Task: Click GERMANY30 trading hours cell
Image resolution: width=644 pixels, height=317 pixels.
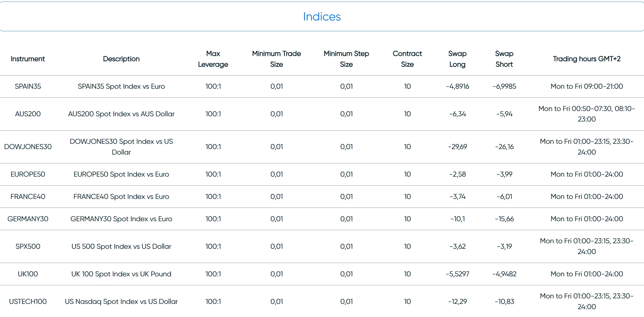Action: (587, 219)
